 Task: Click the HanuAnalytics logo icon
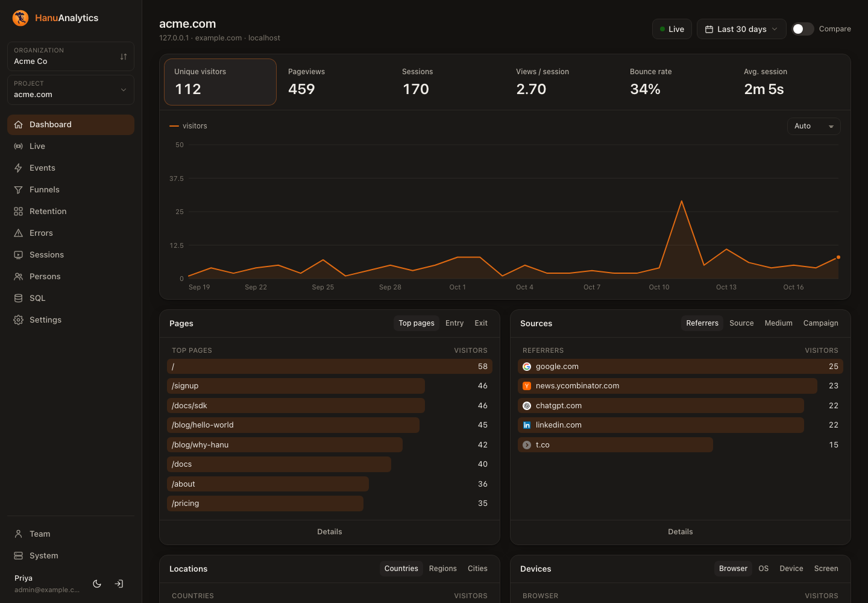point(20,18)
